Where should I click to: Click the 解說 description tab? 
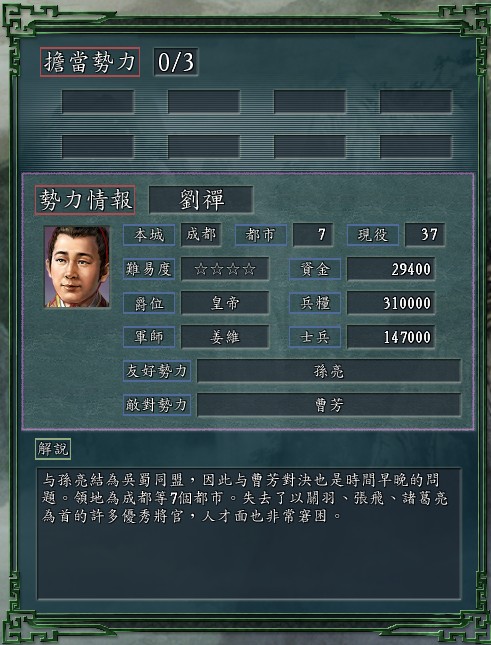(53, 449)
